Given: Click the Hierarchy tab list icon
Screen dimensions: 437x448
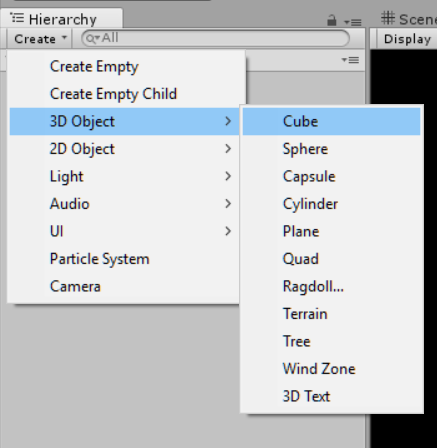Looking at the screenshot, I should [x=17, y=18].
